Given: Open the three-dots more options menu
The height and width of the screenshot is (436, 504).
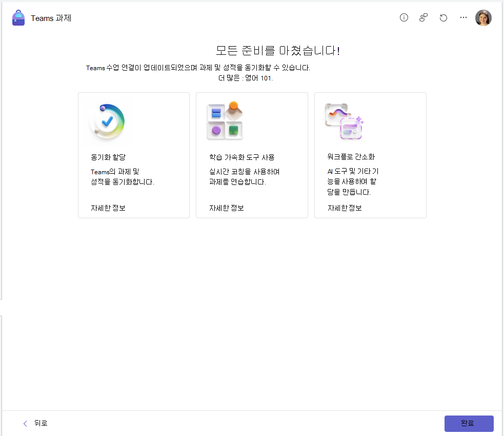Looking at the screenshot, I should [463, 17].
